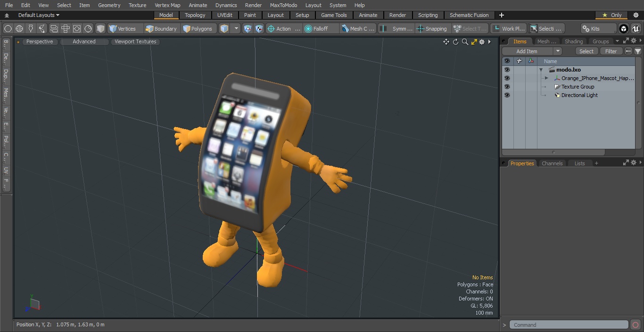
Task: Open the Vertex Map menu
Action: tap(167, 5)
